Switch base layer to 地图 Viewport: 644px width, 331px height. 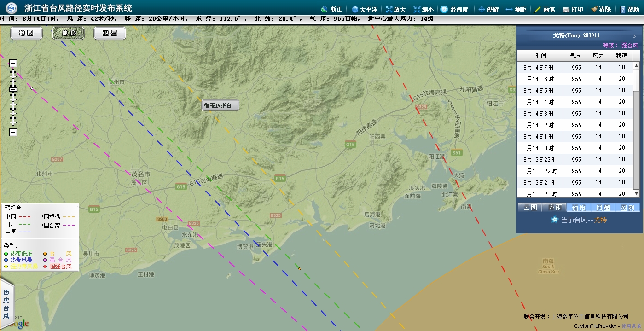click(x=26, y=33)
